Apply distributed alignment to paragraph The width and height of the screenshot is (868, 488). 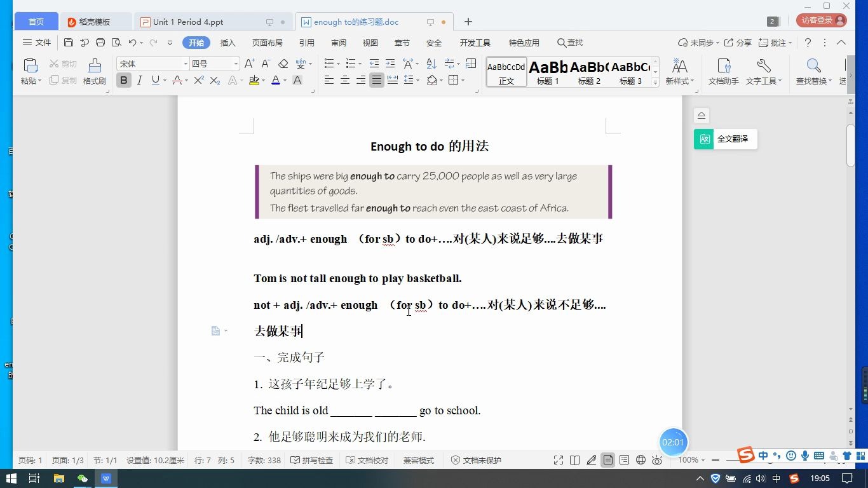(393, 80)
